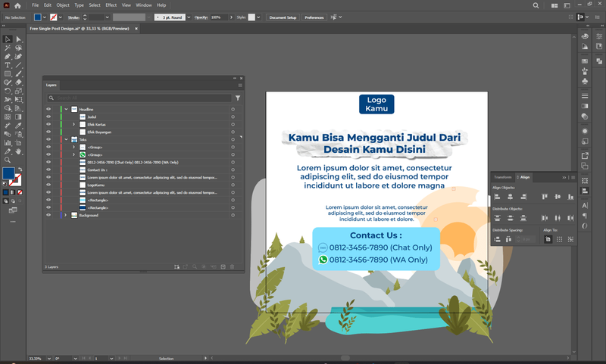Click Horizontal Distribute Center icon

(x=558, y=218)
